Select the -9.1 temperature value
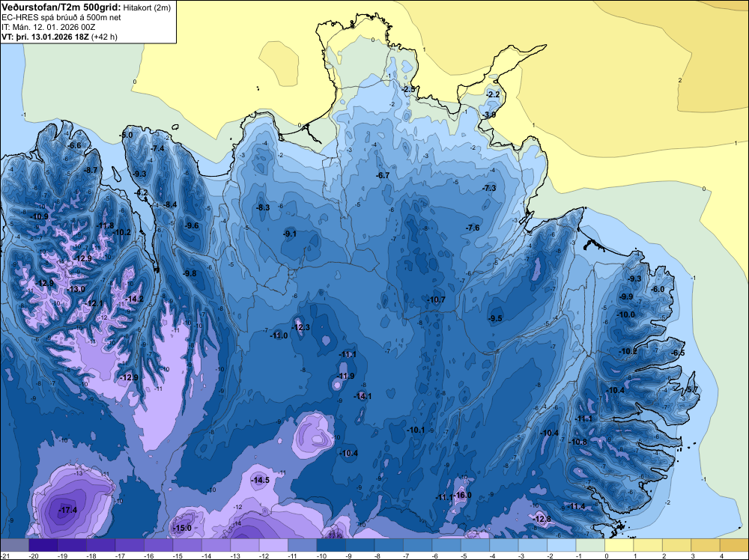749x560 pixels. [x=289, y=234]
